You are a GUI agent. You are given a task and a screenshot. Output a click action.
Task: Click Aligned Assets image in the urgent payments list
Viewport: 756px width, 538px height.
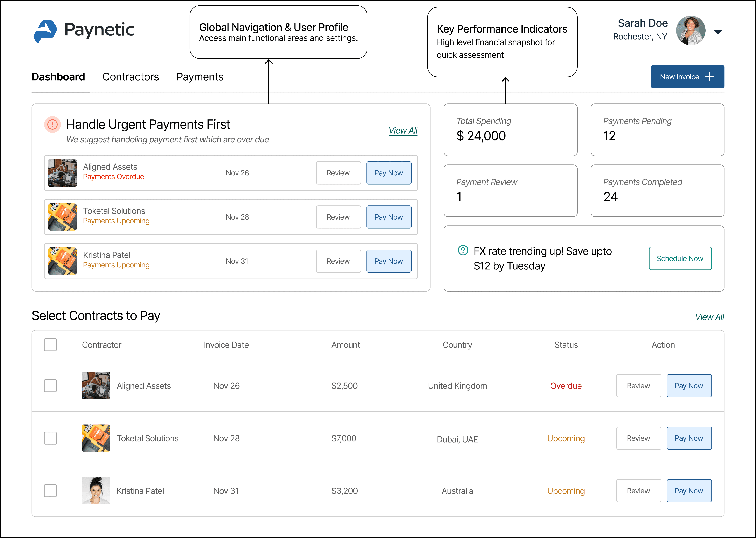(62, 173)
